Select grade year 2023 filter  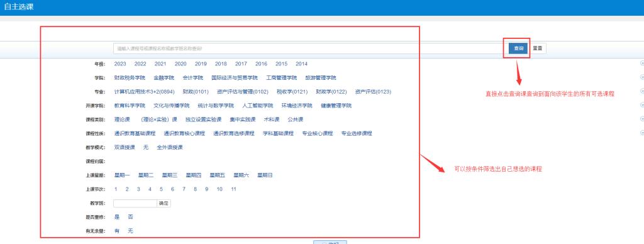pos(120,64)
